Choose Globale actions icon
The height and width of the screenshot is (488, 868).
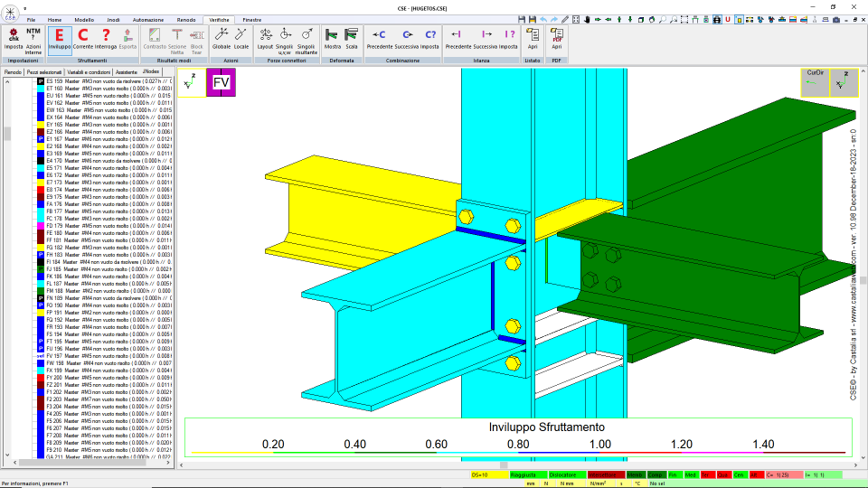pos(222,39)
